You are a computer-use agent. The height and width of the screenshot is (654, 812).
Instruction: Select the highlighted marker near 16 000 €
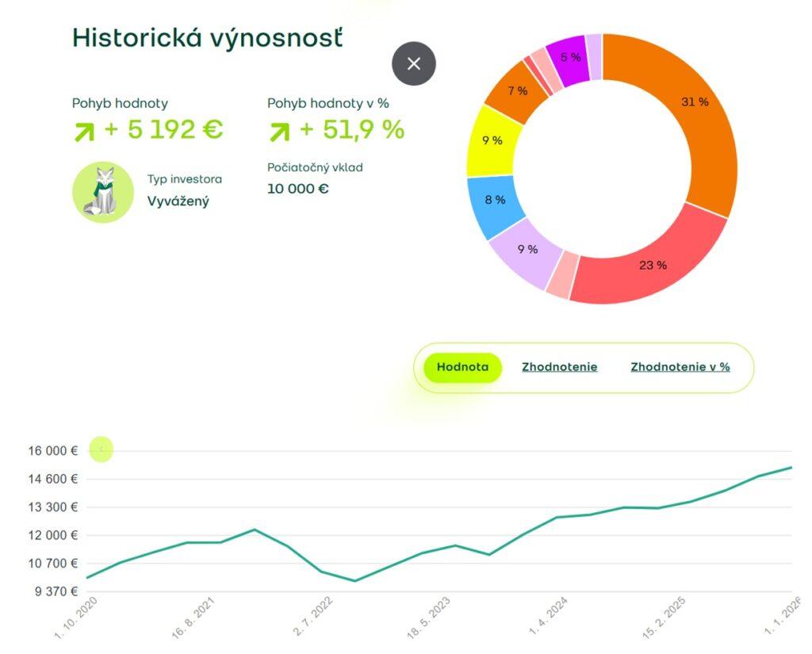[x=100, y=450]
